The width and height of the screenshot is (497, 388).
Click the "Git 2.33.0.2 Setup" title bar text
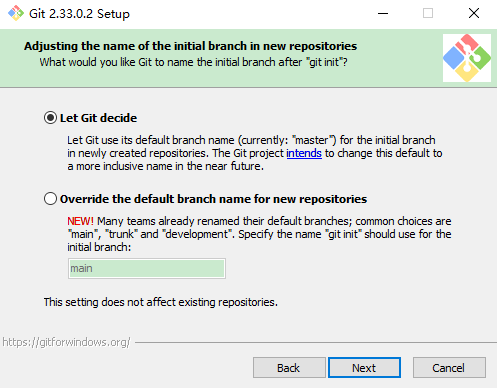pyautogui.click(x=79, y=14)
